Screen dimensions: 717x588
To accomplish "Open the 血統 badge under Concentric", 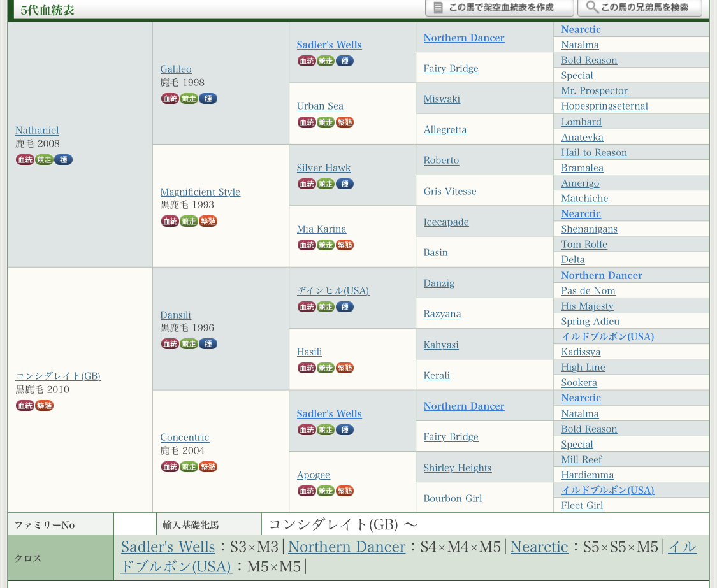I will click(170, 466).
